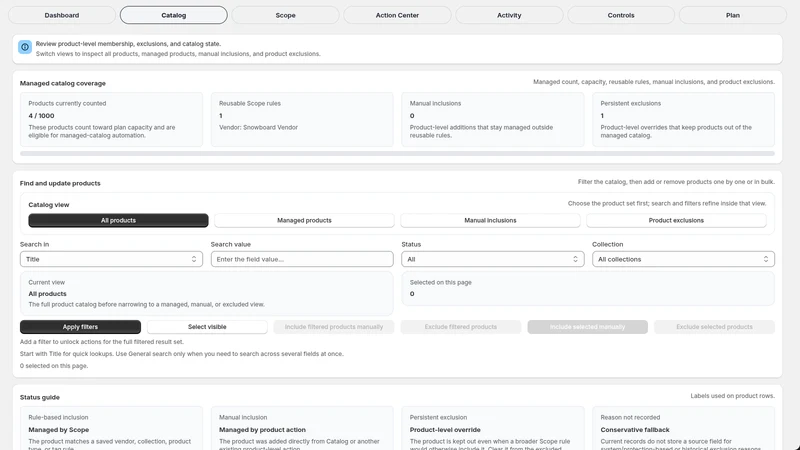Expand the Collection dropdown
The width and height of the screenshot is (800, 450).
coord(683,259)
